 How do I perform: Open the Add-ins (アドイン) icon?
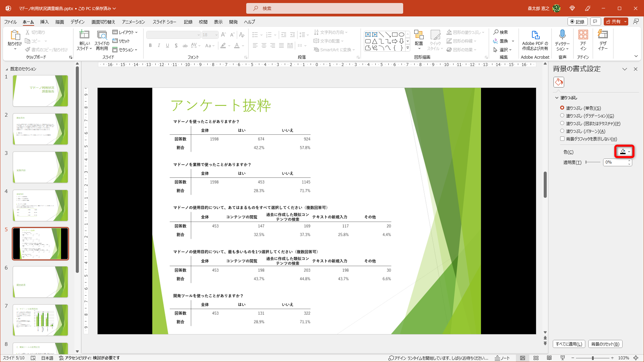(583, 35)
